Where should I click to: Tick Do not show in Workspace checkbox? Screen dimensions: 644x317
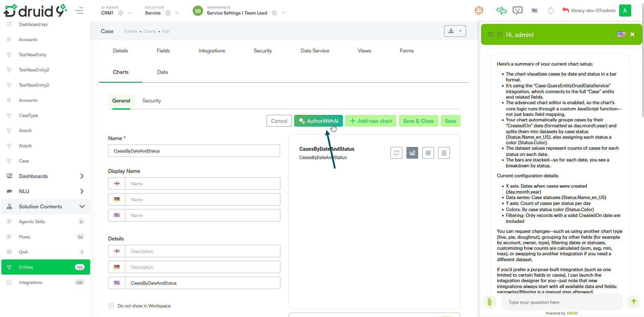[x=111, y=306]
